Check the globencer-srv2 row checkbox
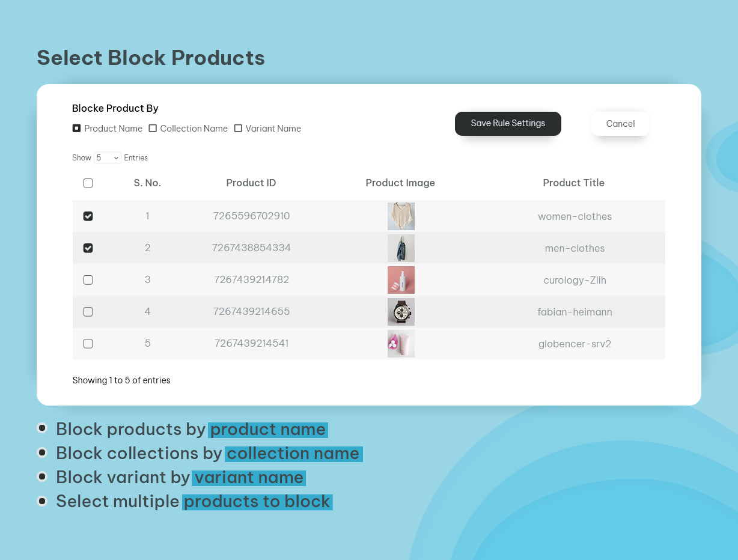 (x=88, y=344)
